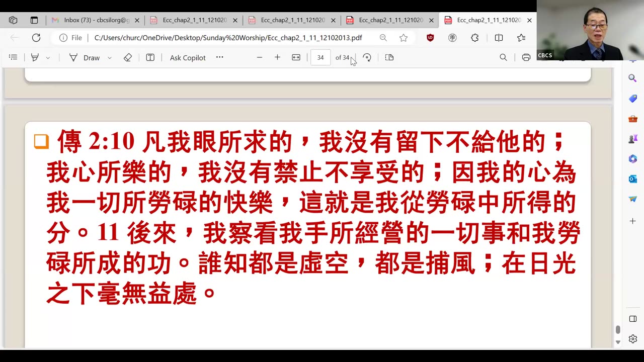The image size is (644, 362).
Task: Add a new sidebar app
Action: click(633, 221)
